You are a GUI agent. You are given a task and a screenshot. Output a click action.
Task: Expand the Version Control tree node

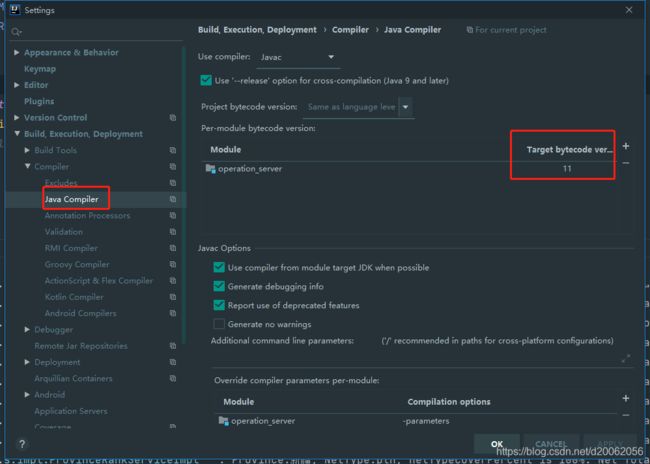(17, 117)
